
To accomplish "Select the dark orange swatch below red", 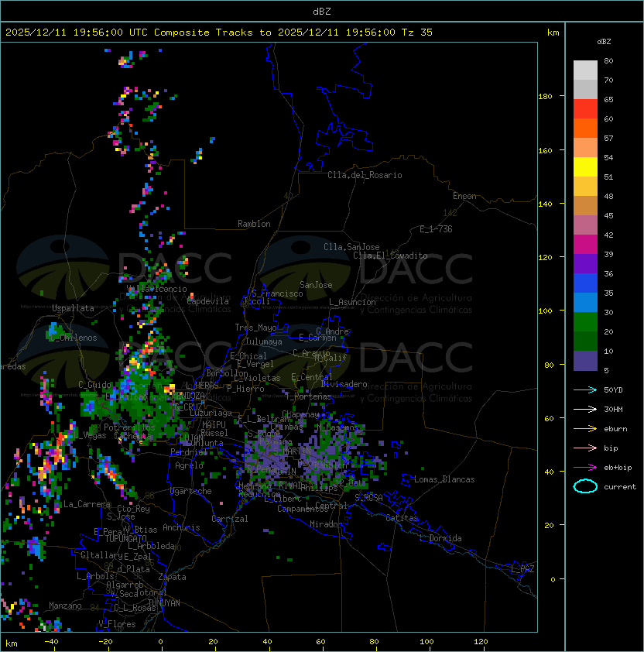I will click(x=585, y=128).
